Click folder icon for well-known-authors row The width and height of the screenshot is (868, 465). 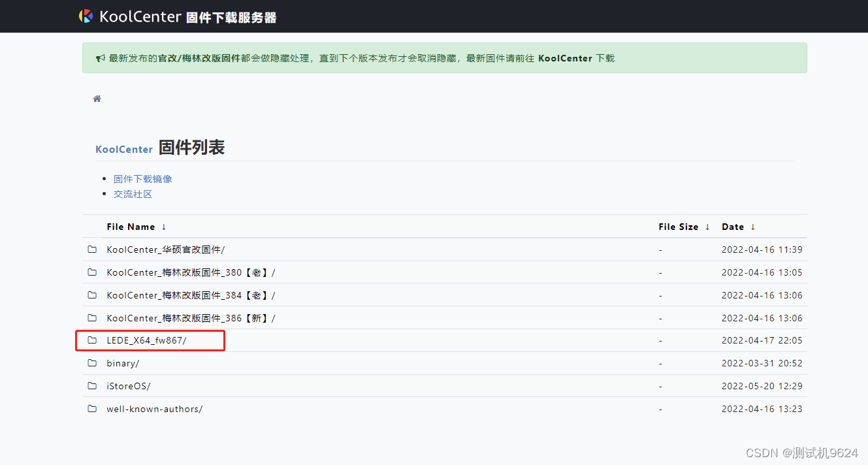point(92,409)
